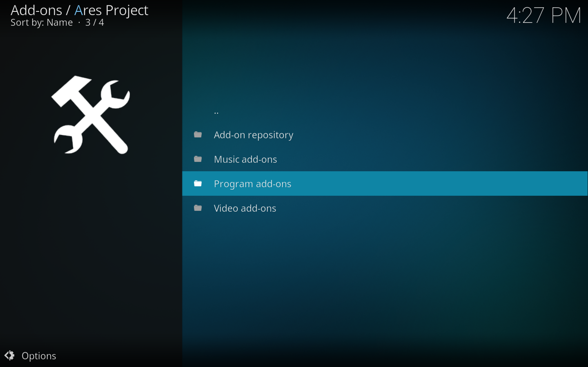This screenshot has height=367, width=588.
Task: Select the Add-on repository folder
Action: click(254, 134)
